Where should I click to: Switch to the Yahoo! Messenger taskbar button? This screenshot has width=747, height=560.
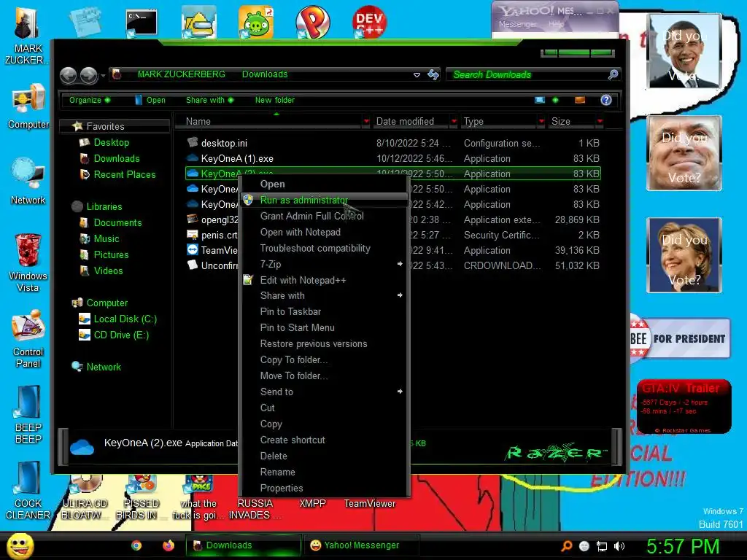[360, 545]
